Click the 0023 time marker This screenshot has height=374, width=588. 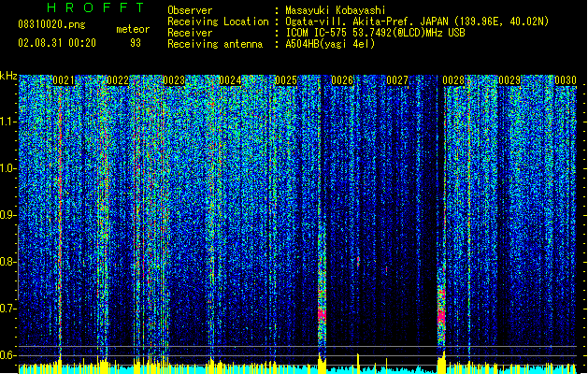174,80
